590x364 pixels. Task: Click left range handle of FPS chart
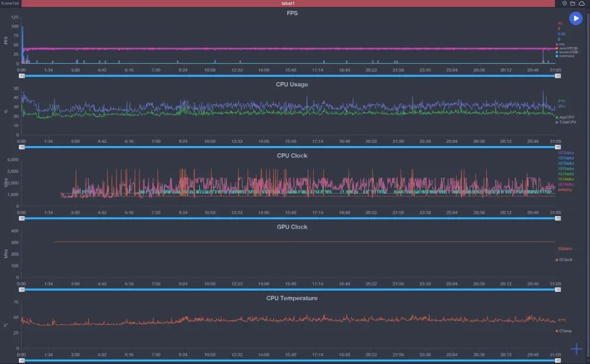(22, 76)
